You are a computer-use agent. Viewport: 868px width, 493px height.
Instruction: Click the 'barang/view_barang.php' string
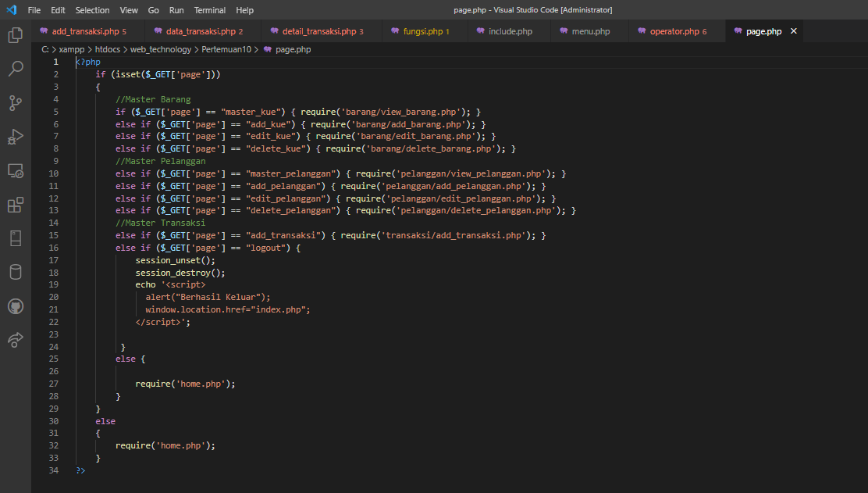401,112
